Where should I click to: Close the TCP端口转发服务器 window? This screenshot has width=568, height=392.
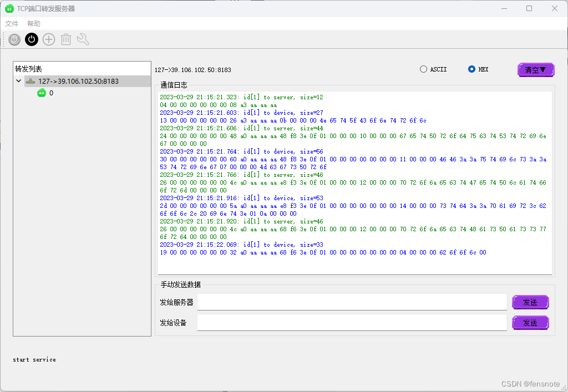coord(555,8)
